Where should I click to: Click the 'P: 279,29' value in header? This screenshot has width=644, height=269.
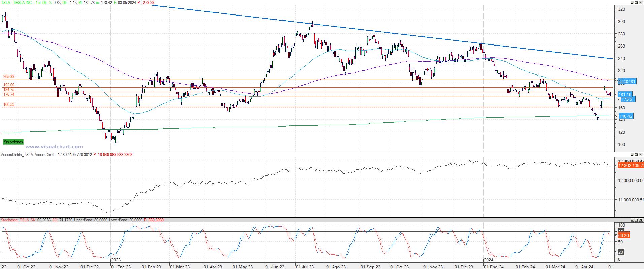click(146, 2)
